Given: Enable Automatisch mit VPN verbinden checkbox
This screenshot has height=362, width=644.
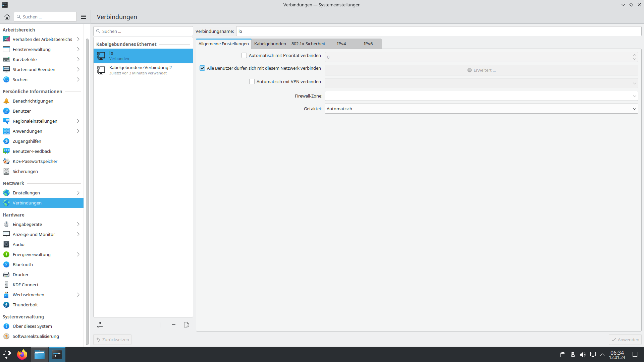Looking at the screenshot, I should (252, 82).
